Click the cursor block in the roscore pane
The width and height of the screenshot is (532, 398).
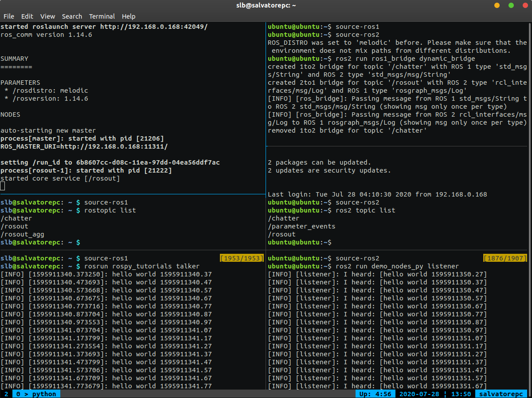(3, 186)
